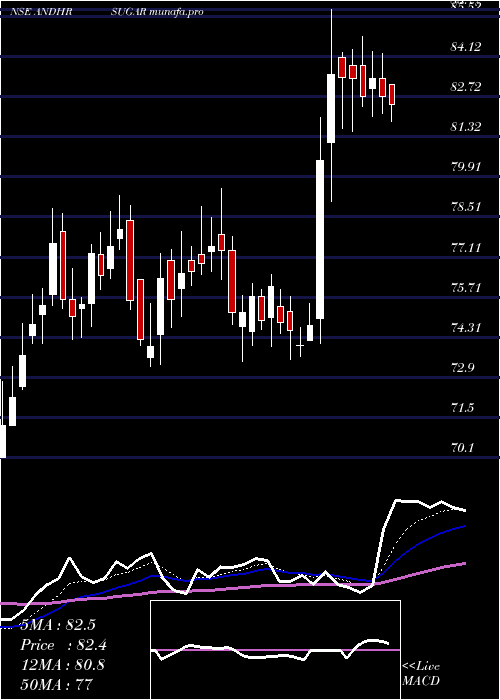Click the last red candle on the right
This screenshot has height=700, width=500.
pyautogui.click(x=392, y=94)
